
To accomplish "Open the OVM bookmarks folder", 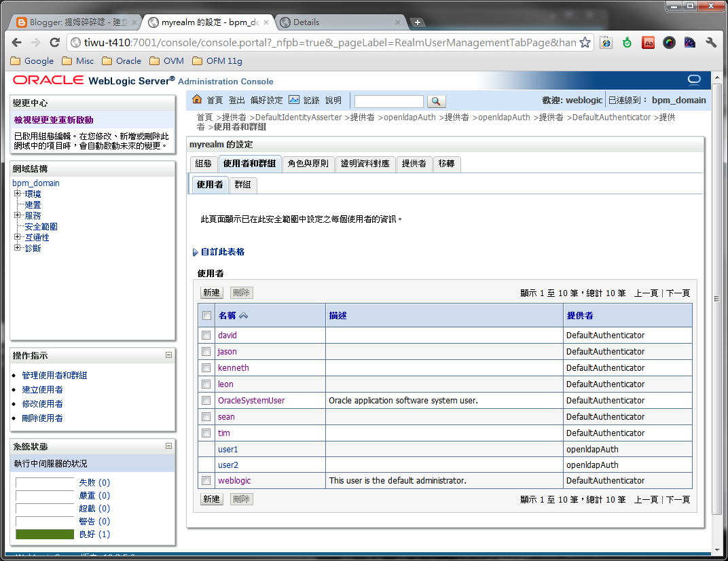I will click(x=166, y=61).
